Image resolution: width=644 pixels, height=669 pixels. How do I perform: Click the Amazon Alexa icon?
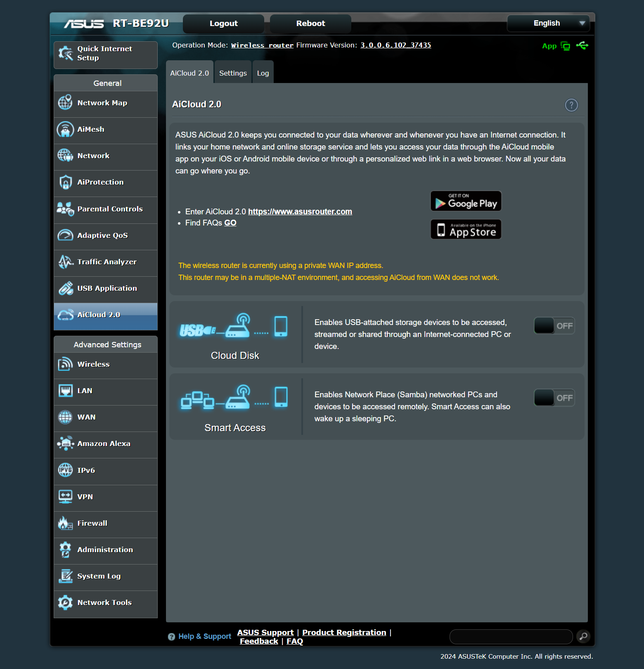pos(65,444)
